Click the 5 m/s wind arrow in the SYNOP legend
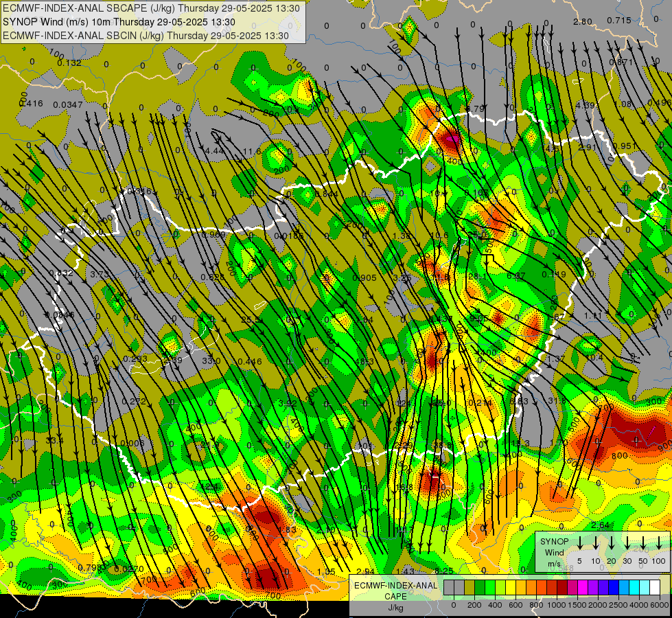This screenshot has height=618, width=672. click(579, 542)
